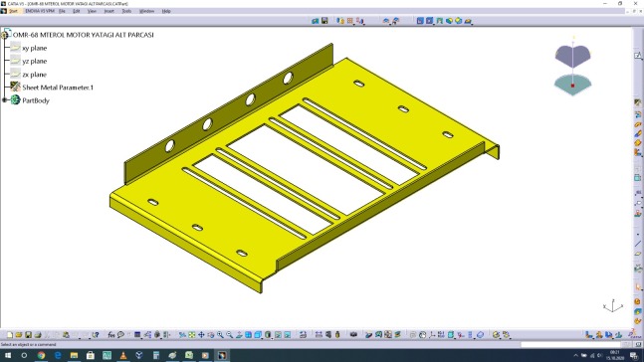The width and height of the screenshot is (644, 362).
Task: Click the save icon in top toolbar
Action: tap(324, 21)
